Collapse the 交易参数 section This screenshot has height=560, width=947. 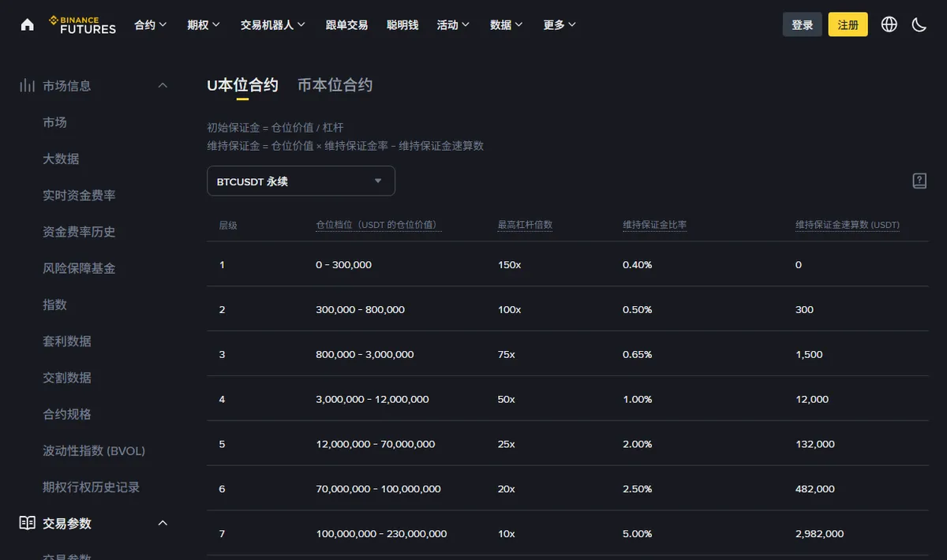pyautogui.click(x=163, y=523)
